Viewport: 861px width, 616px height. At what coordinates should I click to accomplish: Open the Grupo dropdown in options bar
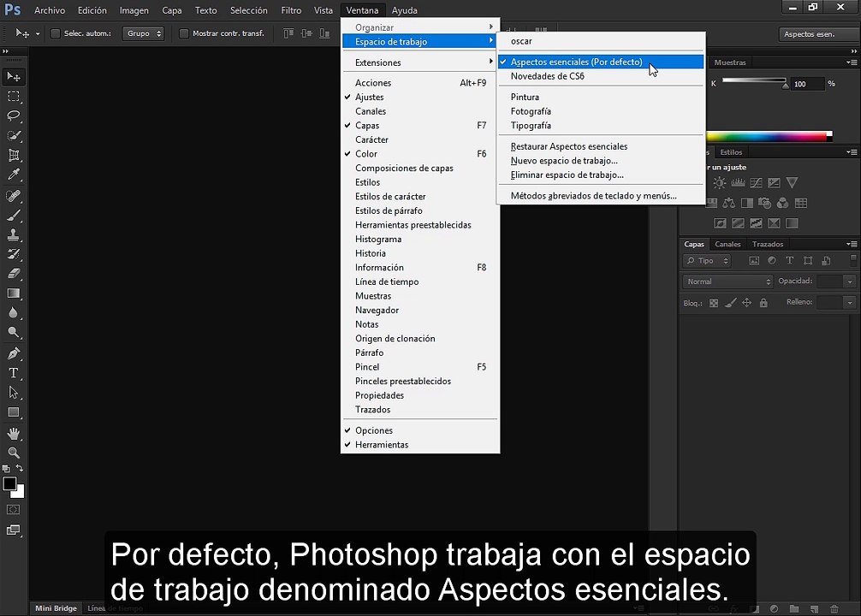[x=143, y=33]
